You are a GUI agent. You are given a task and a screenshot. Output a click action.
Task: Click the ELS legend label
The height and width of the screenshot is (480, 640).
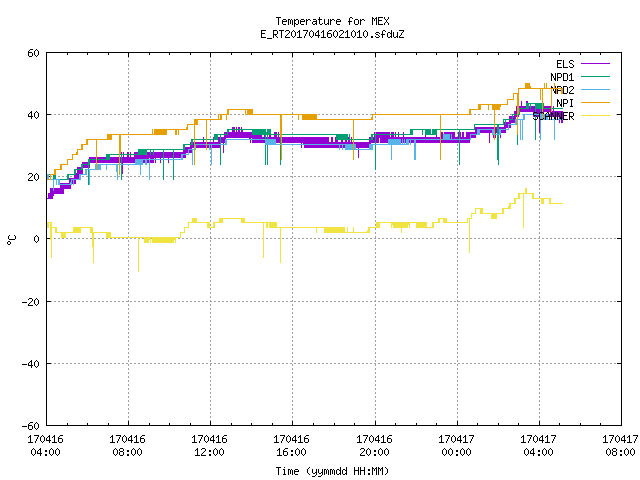pos(565,64)
